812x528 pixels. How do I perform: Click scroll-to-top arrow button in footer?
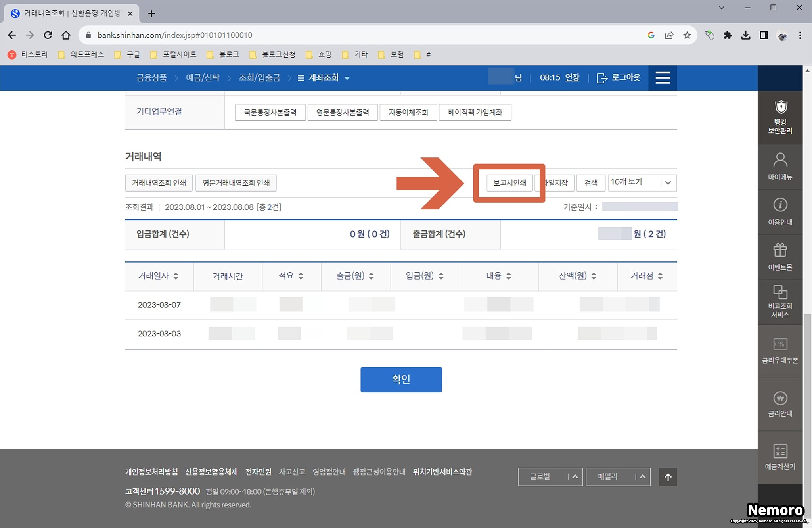click(668, 477)
